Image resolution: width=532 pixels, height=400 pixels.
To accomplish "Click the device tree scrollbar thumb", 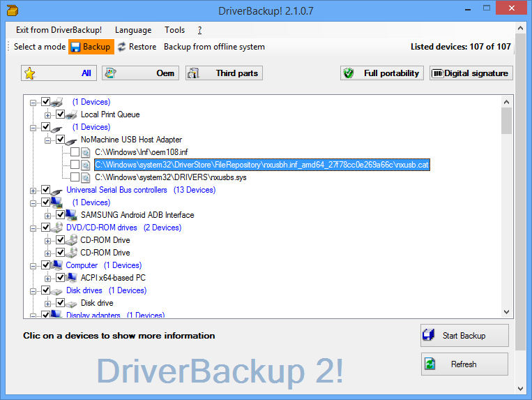I will (x=507, y=121).
